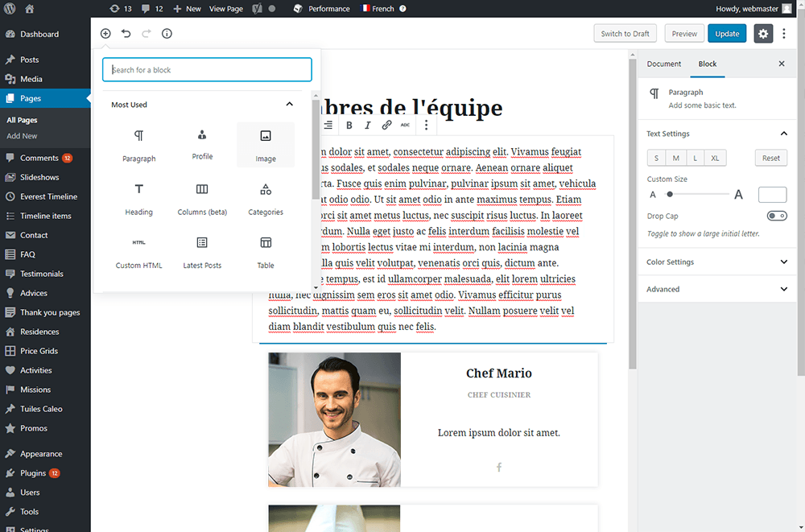
Task: Reset the font size
Action: [770, 159]
